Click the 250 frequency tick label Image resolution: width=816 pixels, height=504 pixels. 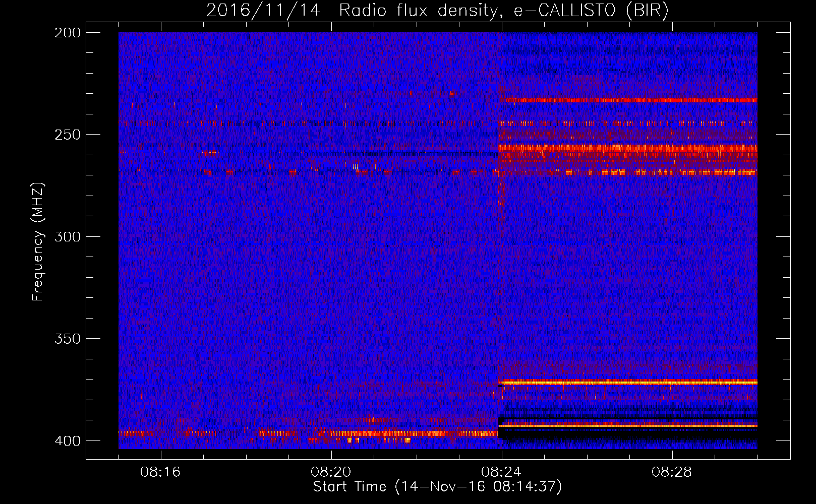pyautogui.click(x=67, y=135)
